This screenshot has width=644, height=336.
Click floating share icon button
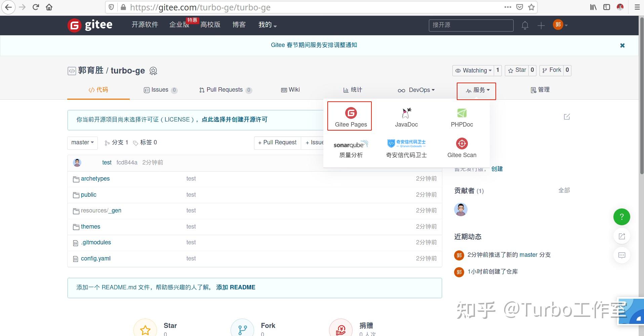click(621, 236)
